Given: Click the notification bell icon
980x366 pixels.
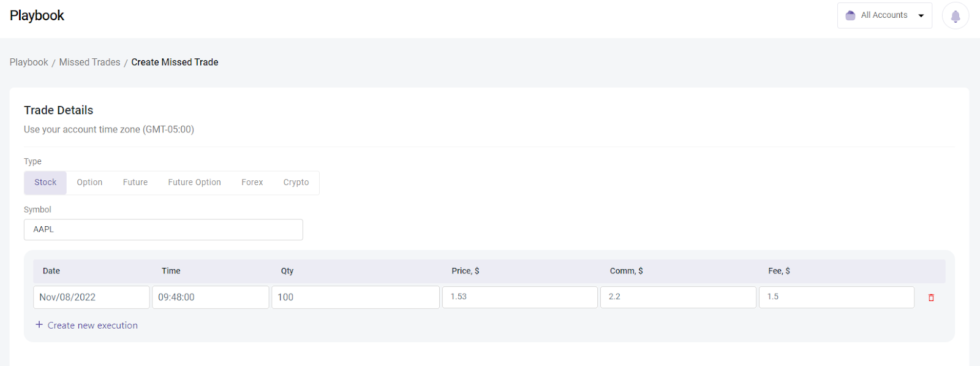Looking at the screenshot, I should pos(955,16).
